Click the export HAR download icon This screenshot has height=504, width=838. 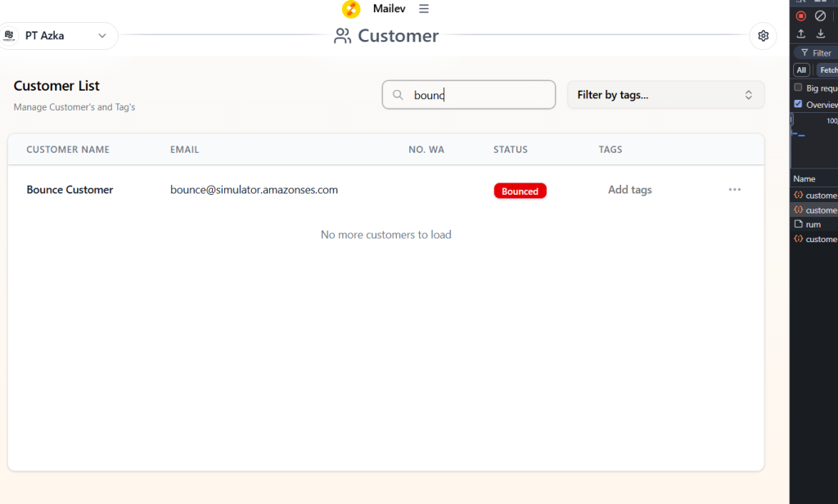(x=820, y=34)
